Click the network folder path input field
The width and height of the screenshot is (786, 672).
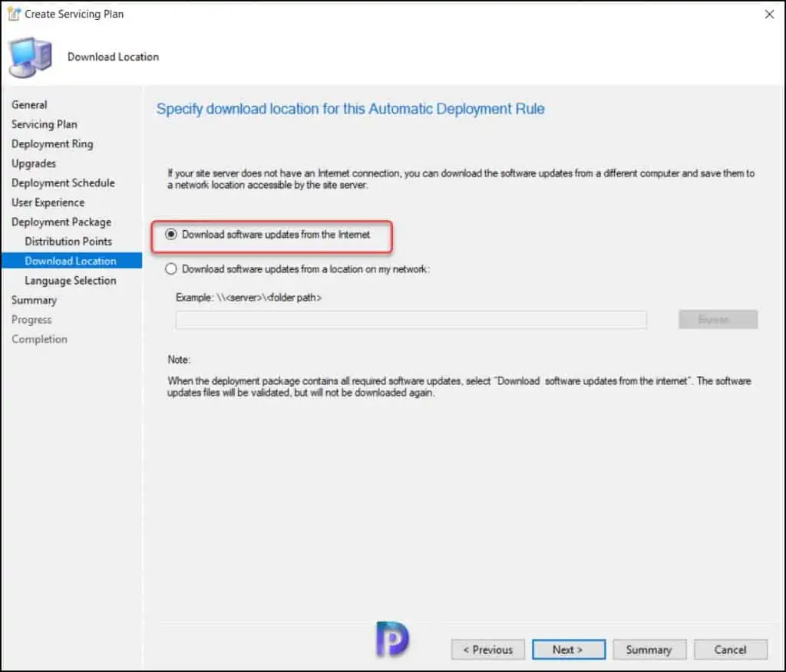tap(411, 320)
